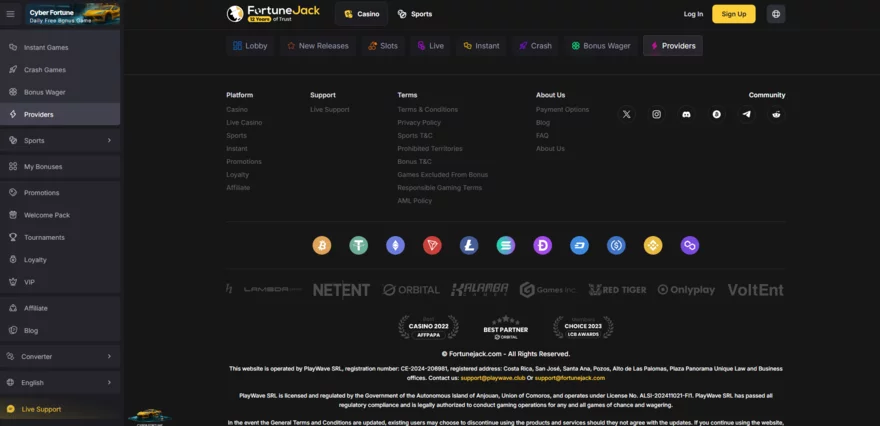This screenshot has width=880, height=426.
Task: Click the yellow Sign Up button
Action: (x=733, y=14)
